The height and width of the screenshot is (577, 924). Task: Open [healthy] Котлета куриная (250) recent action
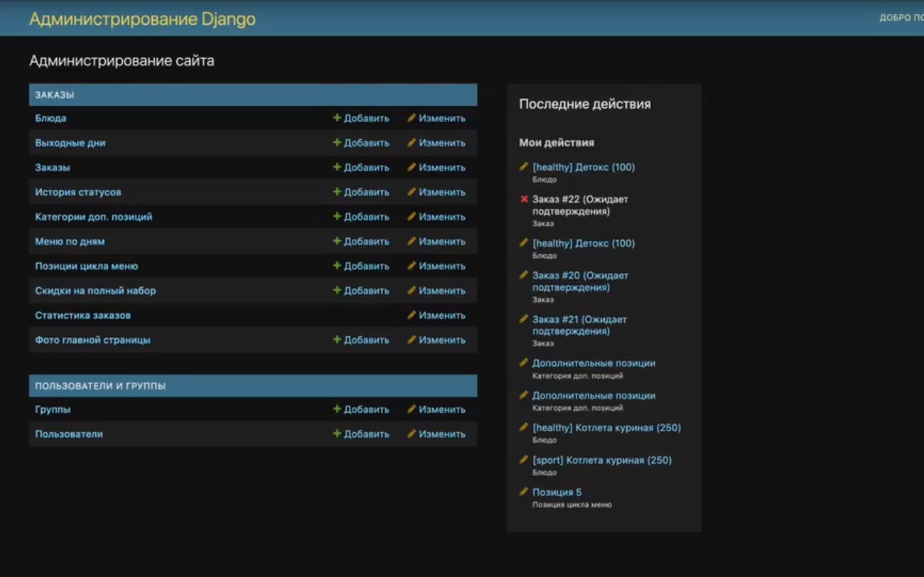606,428
